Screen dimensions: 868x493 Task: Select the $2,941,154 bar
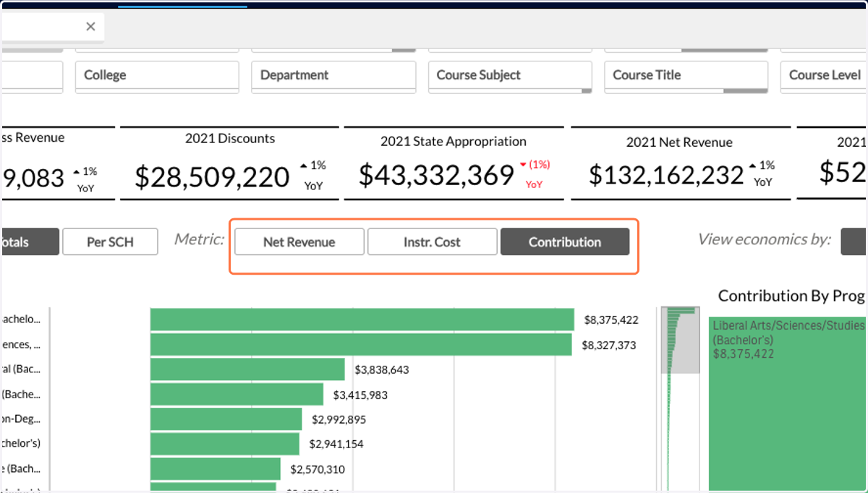tap(225, 444)
